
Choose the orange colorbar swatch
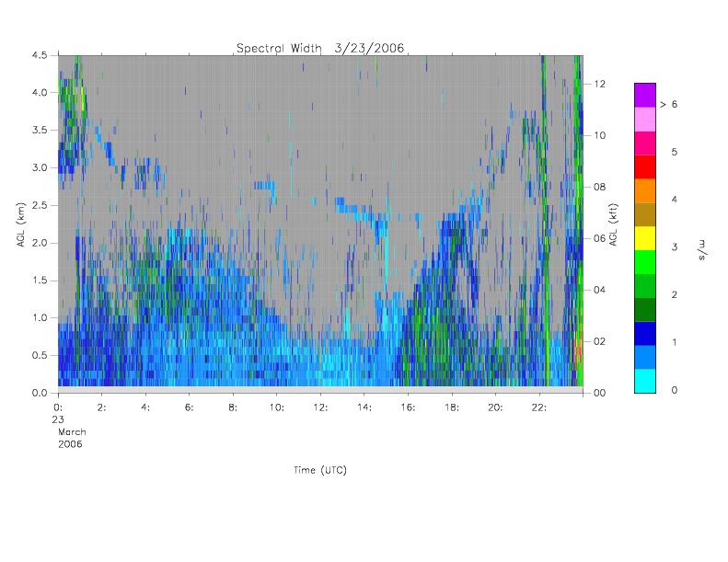click(645, 190)
